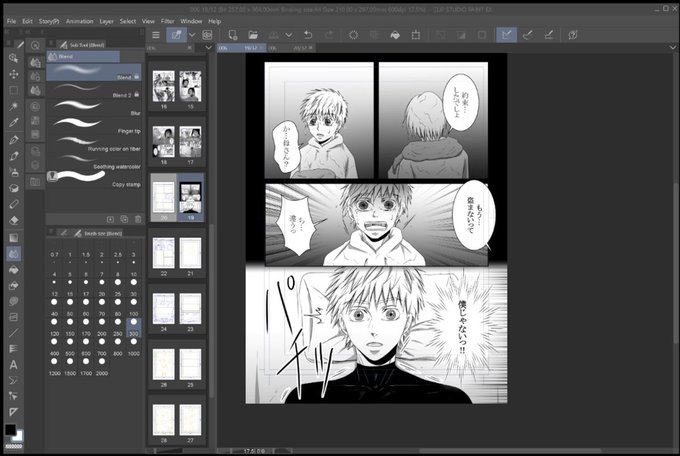The image size is (680, 456).
Task: Expand dropdown arrow next to CLIP STUDIO icon
Action: pyautogui.click(x=192, y=35)
